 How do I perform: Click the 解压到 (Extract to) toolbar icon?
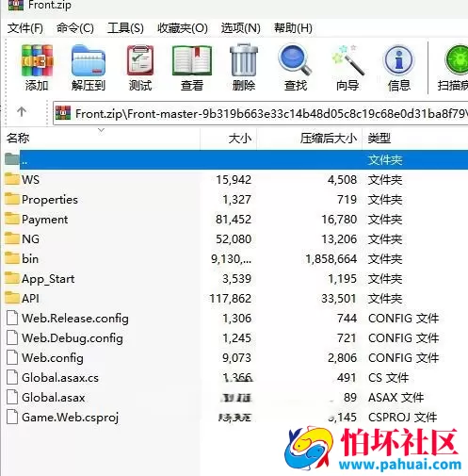(x=89, y=60)
